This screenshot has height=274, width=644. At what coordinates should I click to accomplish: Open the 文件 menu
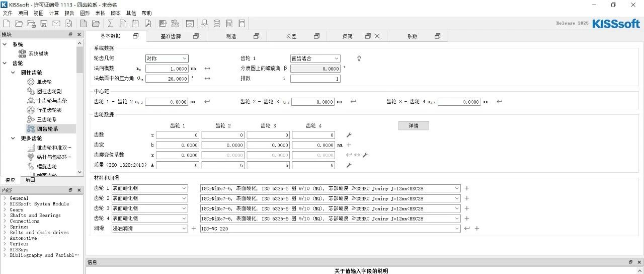[8, 13]
